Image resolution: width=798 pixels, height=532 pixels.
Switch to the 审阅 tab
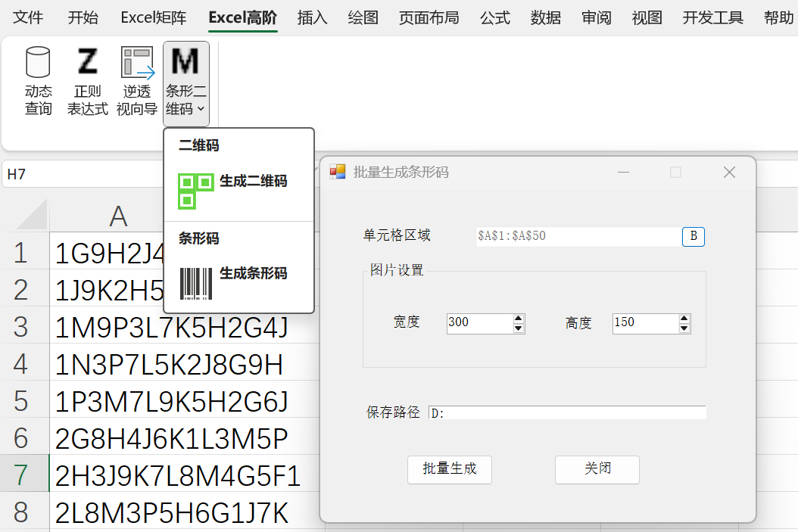tap(597, 18)
